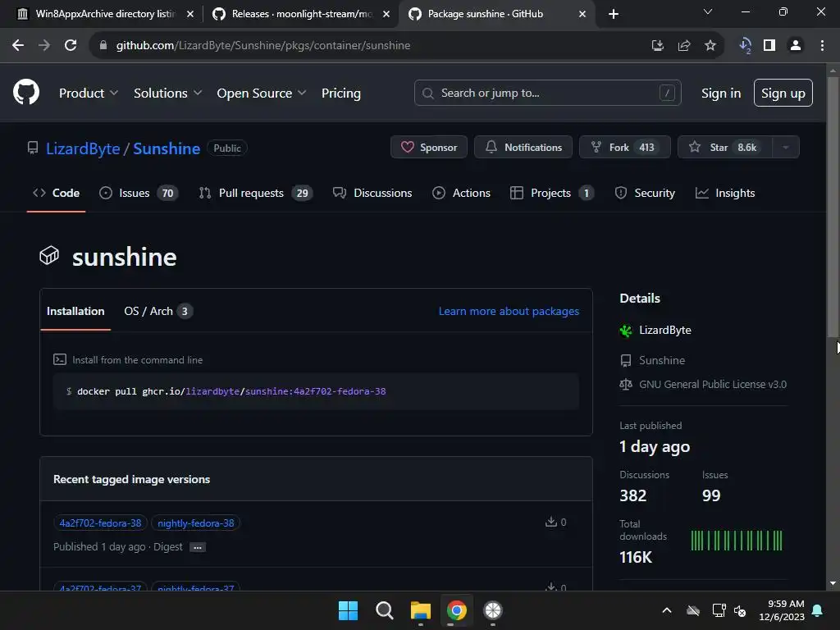This screenshot has height=630, width=840.
Task: Select the Code tab
Action: [57, 193]
